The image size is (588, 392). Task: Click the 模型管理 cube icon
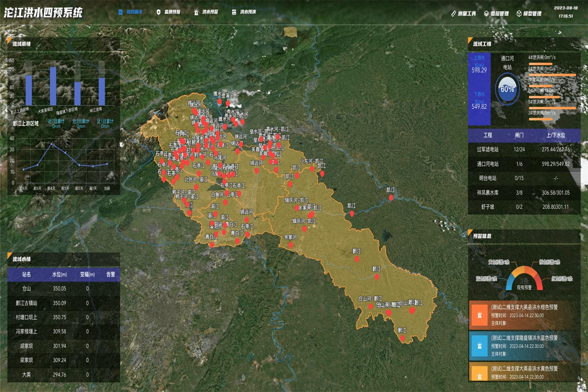(x=519, y=13)
